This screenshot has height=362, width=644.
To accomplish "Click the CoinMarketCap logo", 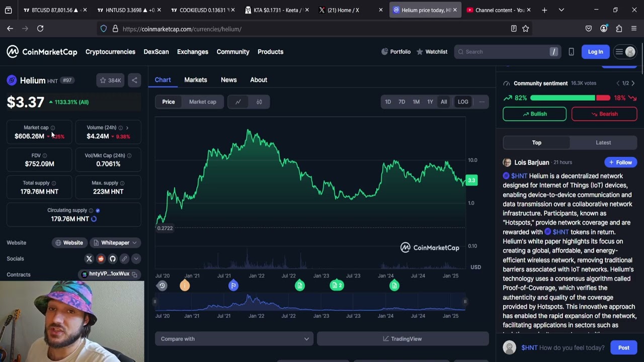I will (42, 52).
